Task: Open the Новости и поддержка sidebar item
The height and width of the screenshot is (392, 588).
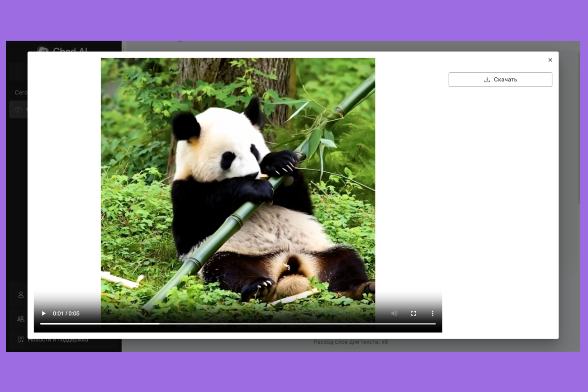Action: point(58,340)
